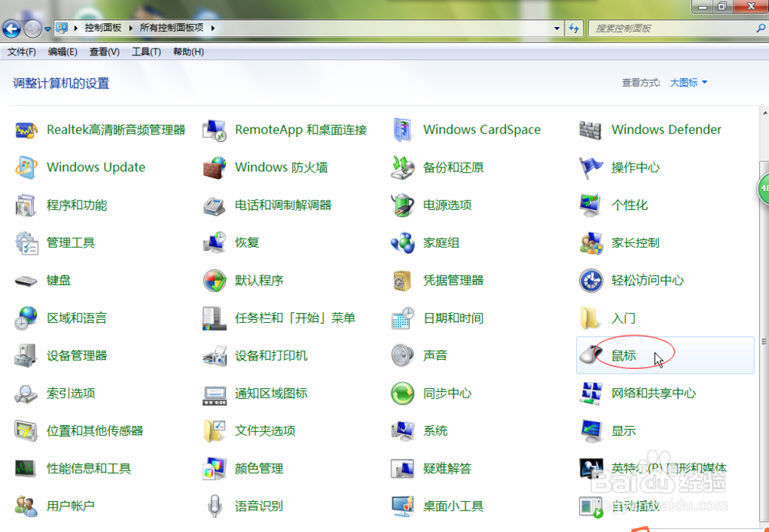
Task: Click the vertical scrollbar thumb
Action: [x=765, y=341]
